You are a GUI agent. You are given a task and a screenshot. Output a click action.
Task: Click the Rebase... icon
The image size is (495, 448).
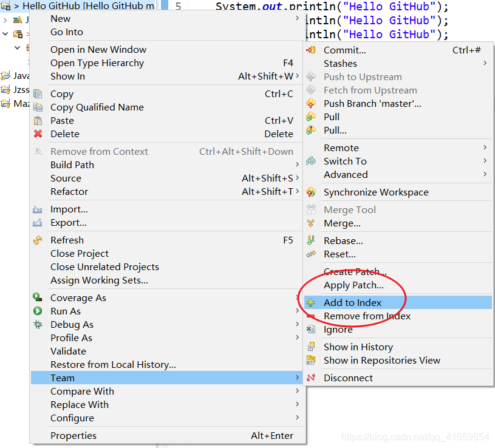[311, 241]
